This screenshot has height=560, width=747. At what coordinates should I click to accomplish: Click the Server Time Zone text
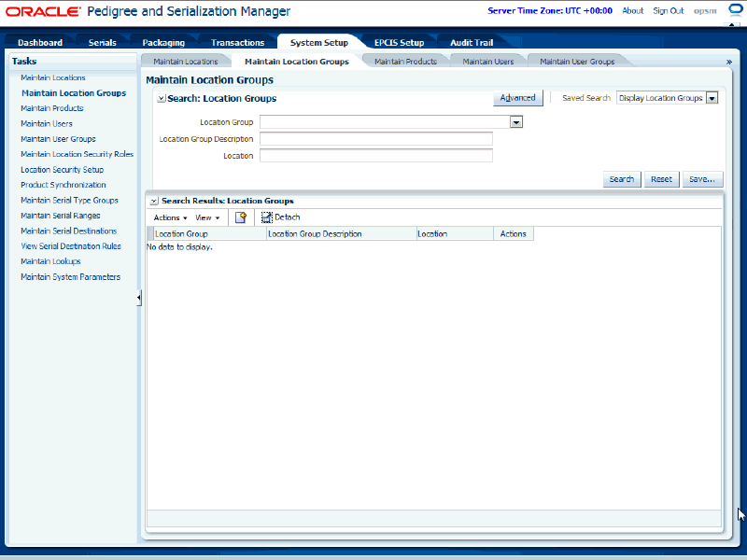pos(550,10)
